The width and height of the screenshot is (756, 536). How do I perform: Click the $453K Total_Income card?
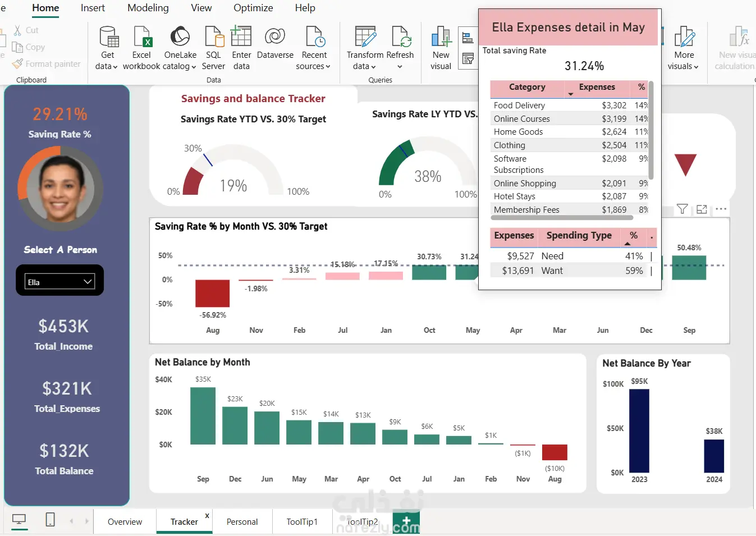(63, 335)
